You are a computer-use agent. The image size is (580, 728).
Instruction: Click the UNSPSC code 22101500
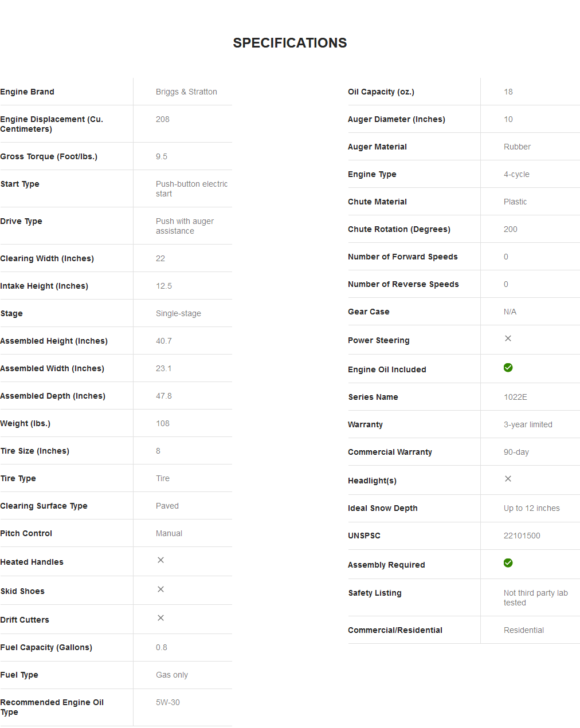click(x=522, y=536)
